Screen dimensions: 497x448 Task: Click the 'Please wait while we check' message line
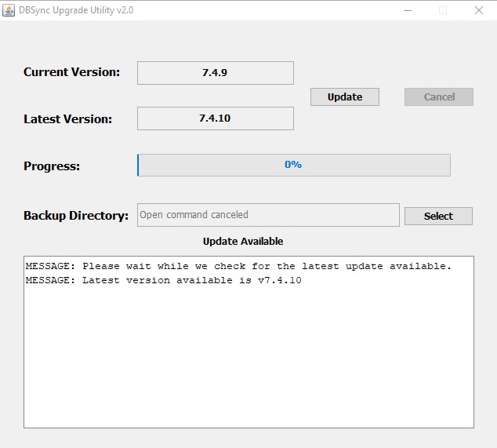click(238, 266)
